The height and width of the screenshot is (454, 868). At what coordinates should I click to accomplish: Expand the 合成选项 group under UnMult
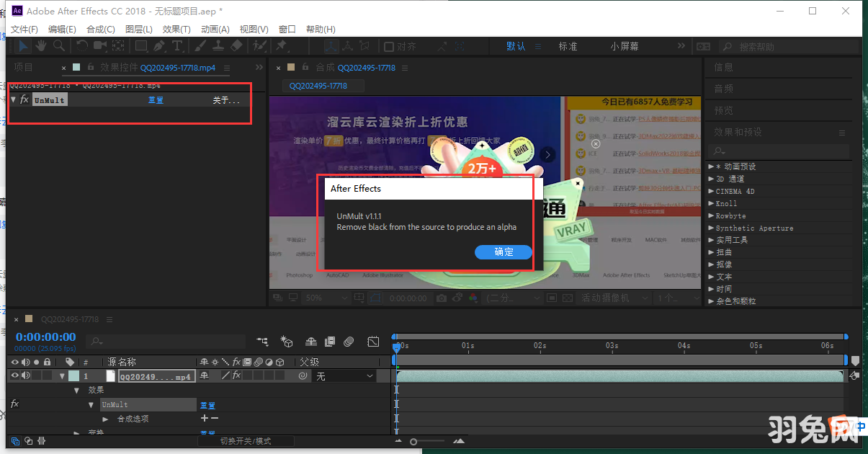tap(105, 419)
